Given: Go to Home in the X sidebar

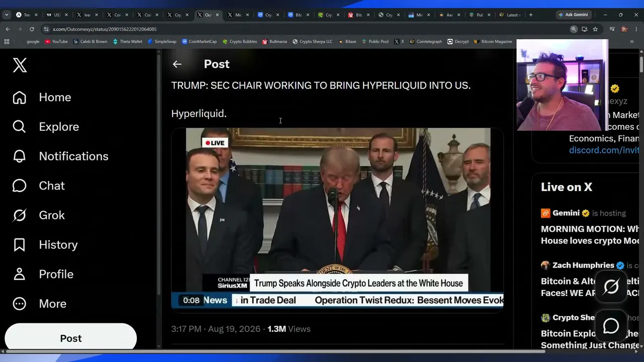Looking at the screenshot, I should point(42,97).
